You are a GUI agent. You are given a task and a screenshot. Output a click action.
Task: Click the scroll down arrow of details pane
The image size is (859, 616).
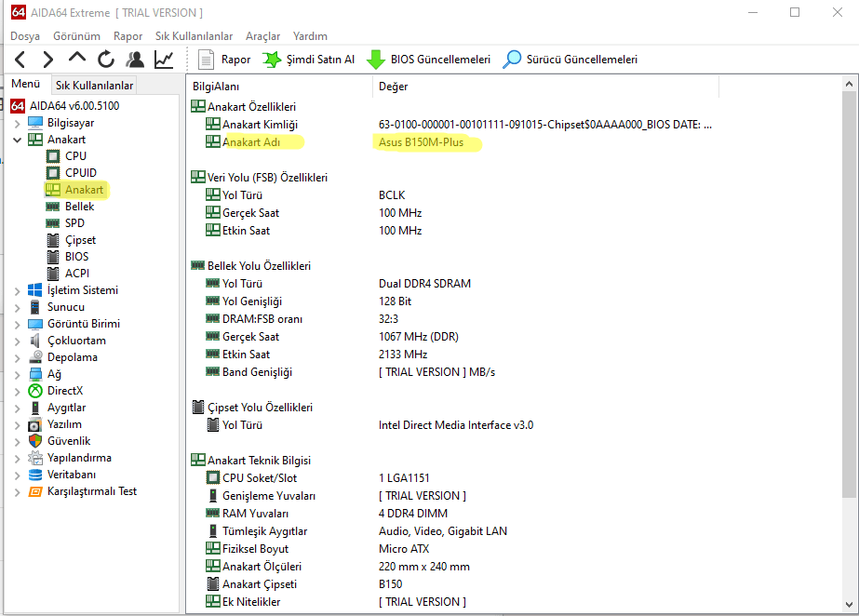[849, 605]
